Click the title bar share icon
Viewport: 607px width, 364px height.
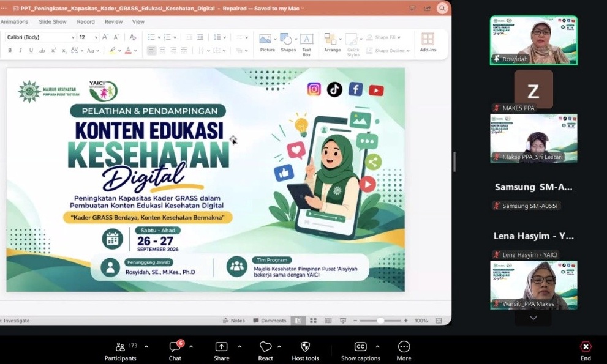(427, 8)
